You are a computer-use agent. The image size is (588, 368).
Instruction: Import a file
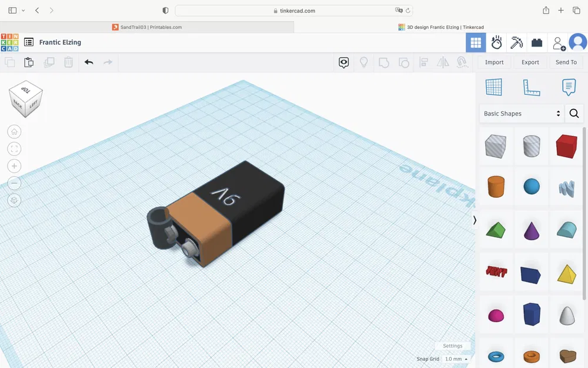point(494,62)
